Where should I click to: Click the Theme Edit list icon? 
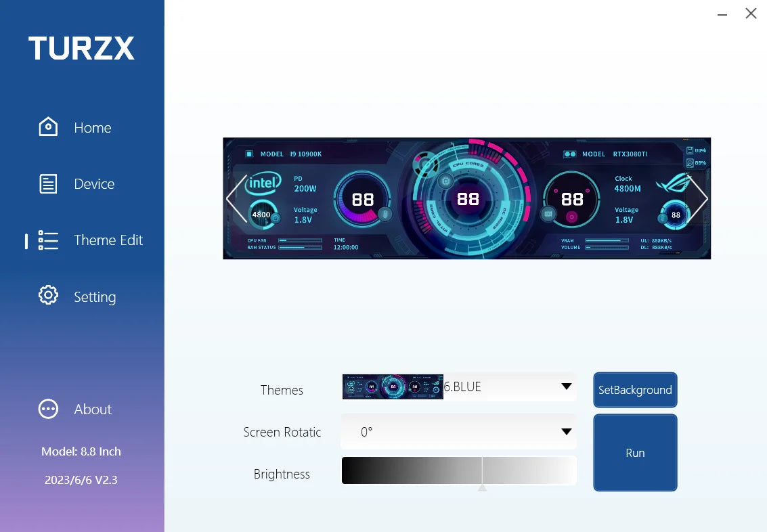click(x=48, y=240)
